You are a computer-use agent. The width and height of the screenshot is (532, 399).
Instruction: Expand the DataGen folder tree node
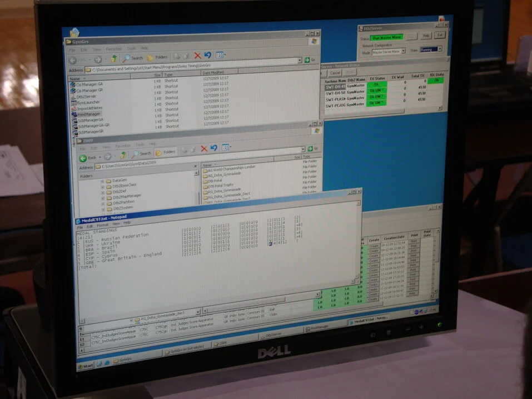[x=102, y=181]
